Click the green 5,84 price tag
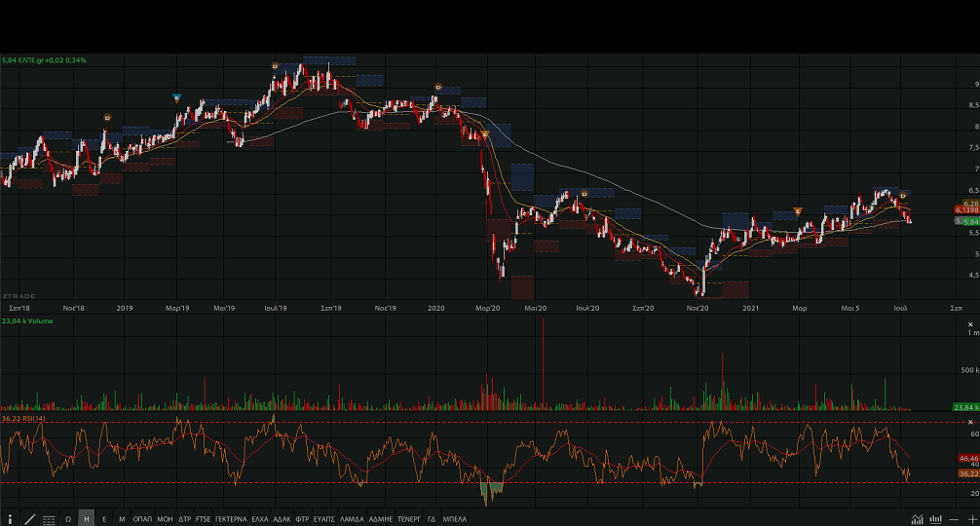The image size is (980, 526). click(968, 222)
